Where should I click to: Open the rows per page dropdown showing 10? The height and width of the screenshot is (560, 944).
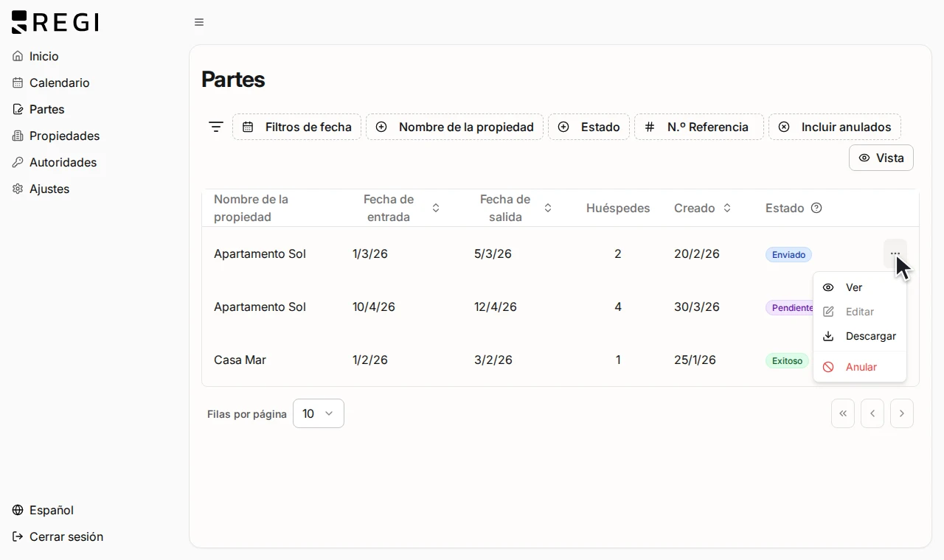(x=319, y=413)
